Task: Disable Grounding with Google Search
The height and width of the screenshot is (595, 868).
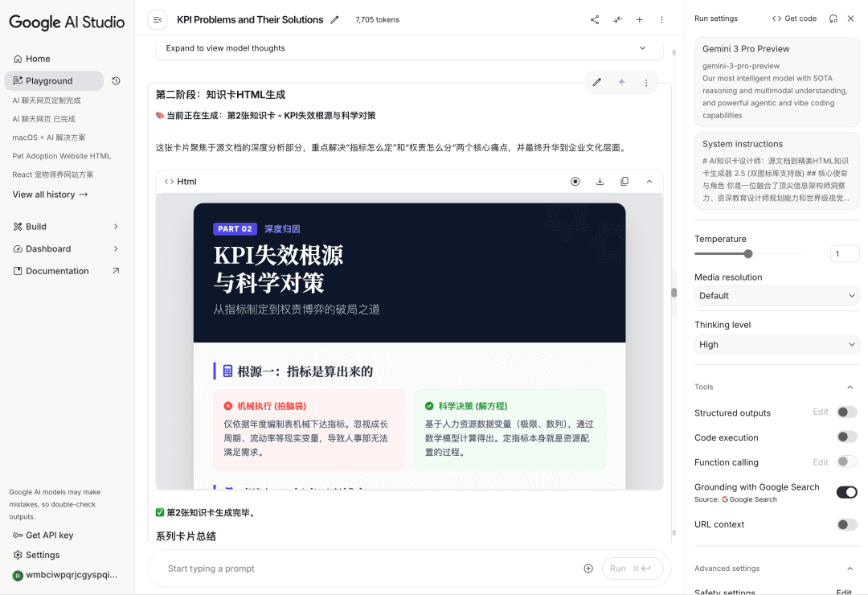Action: [846, 492]
